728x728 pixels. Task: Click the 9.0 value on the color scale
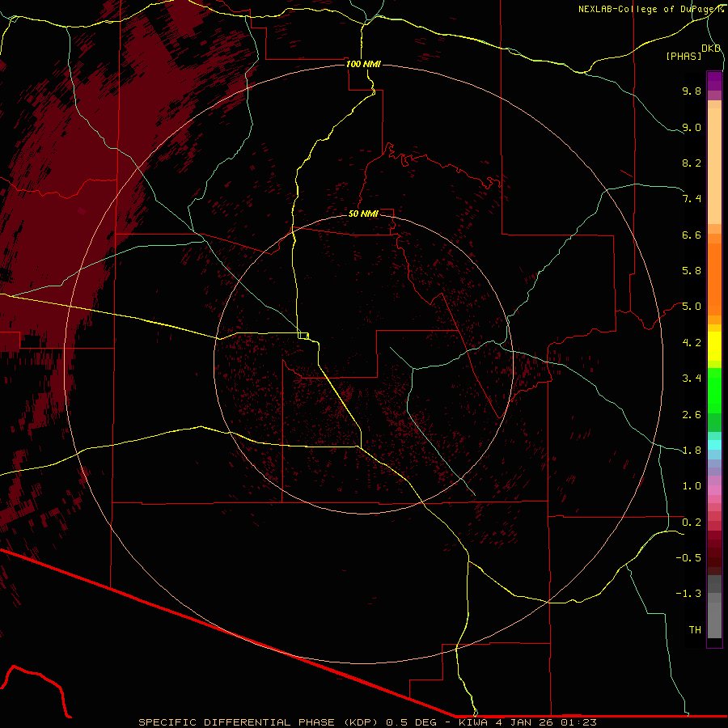click(x=692, y=127)
